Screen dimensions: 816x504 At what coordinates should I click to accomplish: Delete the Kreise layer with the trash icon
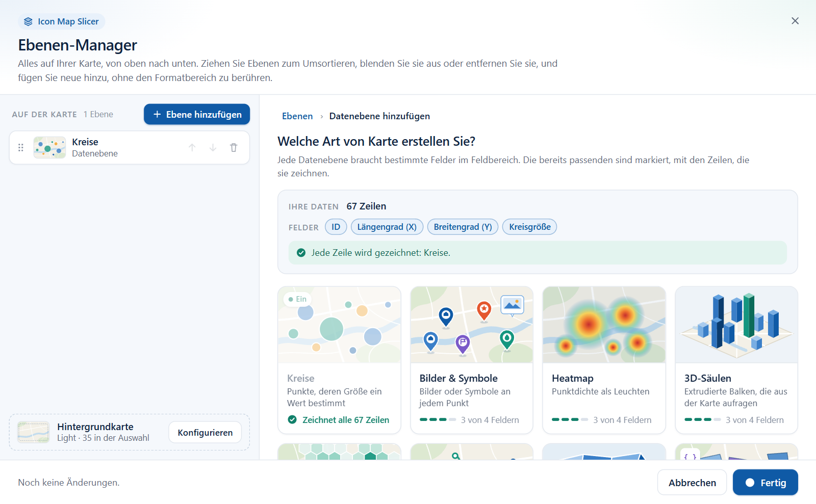tap(234, 148)
